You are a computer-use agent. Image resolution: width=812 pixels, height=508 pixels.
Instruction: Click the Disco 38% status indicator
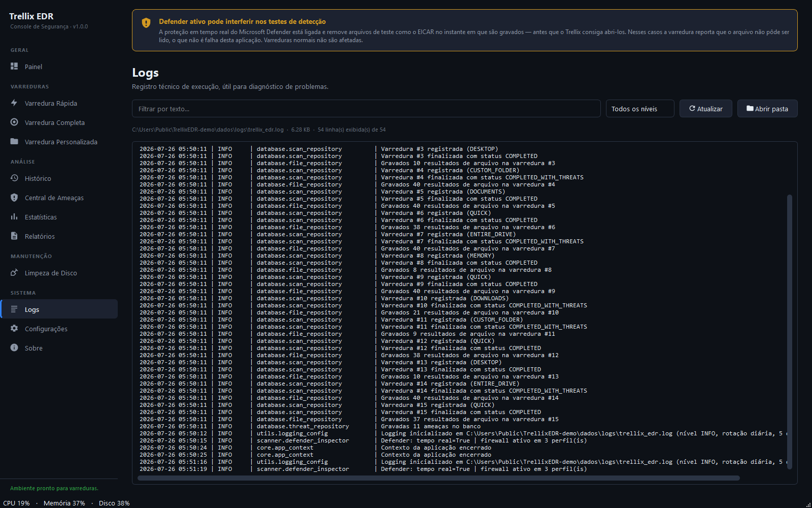tap(114, 503)
